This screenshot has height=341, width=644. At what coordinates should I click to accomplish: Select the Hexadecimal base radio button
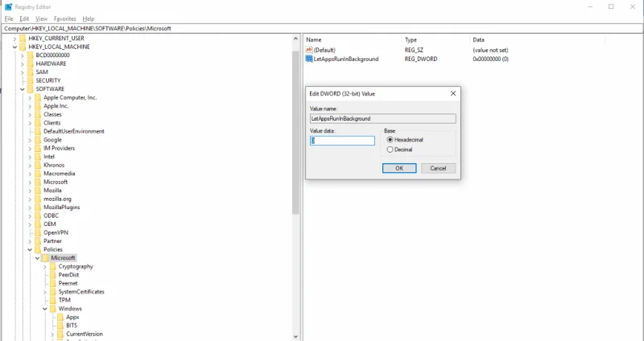(390, 139)
